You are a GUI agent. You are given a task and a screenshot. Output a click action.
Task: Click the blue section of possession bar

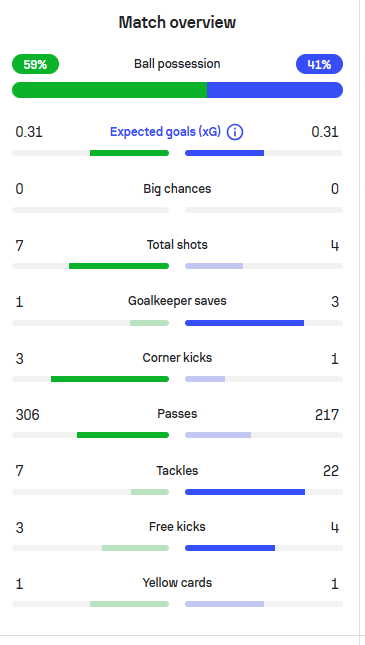(275, 90)
